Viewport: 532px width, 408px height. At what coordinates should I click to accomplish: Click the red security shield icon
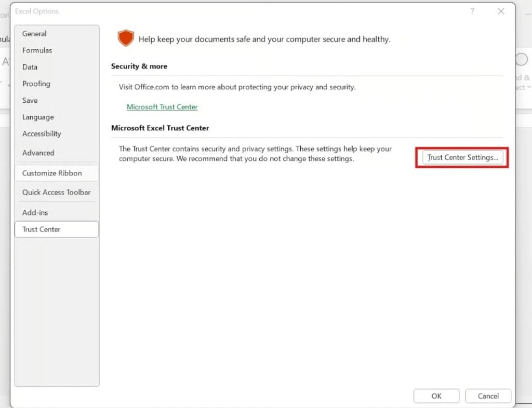[x=126, y=38]
